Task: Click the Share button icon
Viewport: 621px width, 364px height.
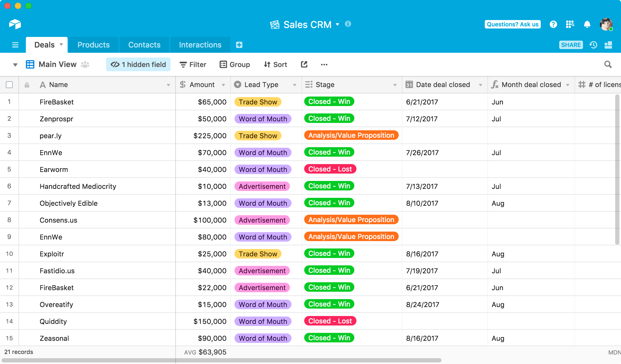Action: pos(572,44)
